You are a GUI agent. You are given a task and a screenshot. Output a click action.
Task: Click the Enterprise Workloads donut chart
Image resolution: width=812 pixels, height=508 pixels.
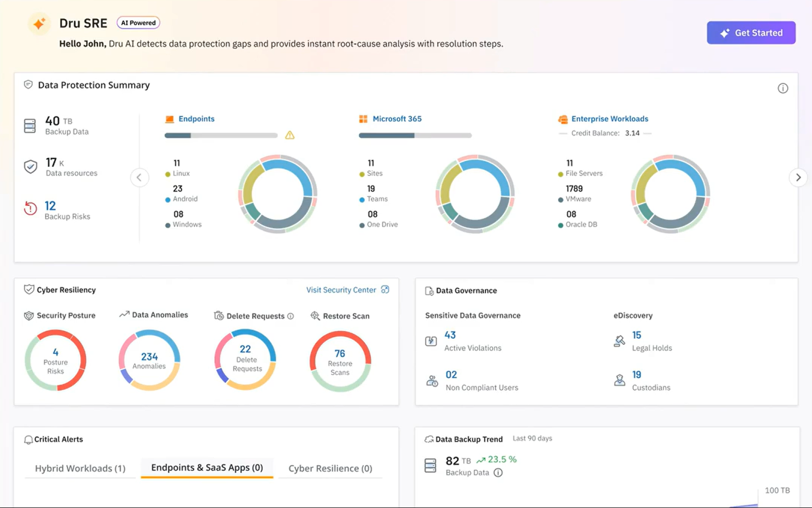pyautogui.click(x=671, y=194)
